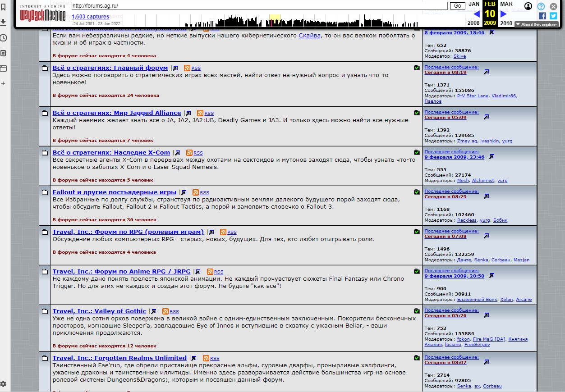Select MAR in the Wayback month navigation
This screenshot has height=392, width=565.
506,4
